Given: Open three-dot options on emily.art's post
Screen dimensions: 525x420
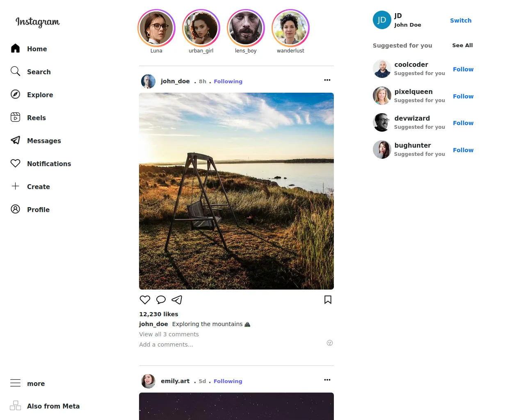Looking at the screenshot, I should click(x=327, y=380).
